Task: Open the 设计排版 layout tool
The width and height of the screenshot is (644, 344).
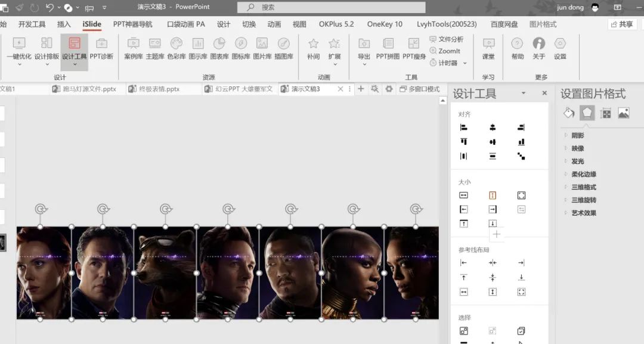Action: [47, 50]
